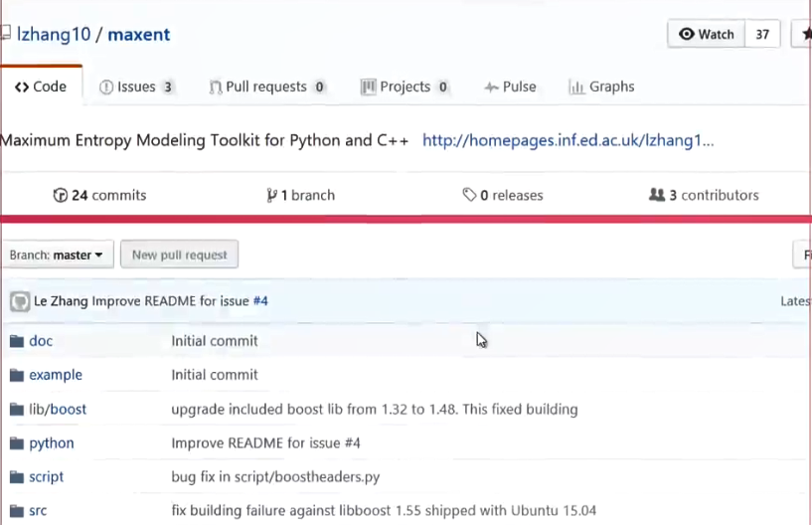Open the python folder
This screenshot has width=812, height=525.
[52, 443]
